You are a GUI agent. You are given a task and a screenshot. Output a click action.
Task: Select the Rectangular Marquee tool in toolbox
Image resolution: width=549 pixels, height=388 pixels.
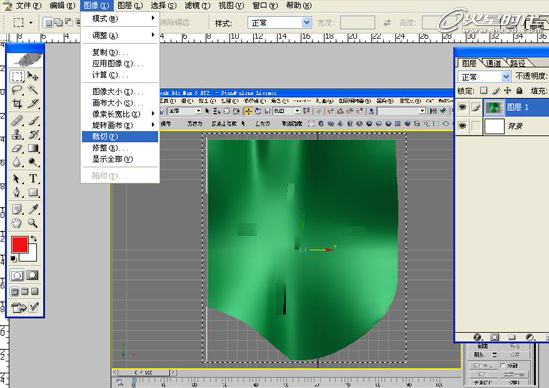(16, 76)
